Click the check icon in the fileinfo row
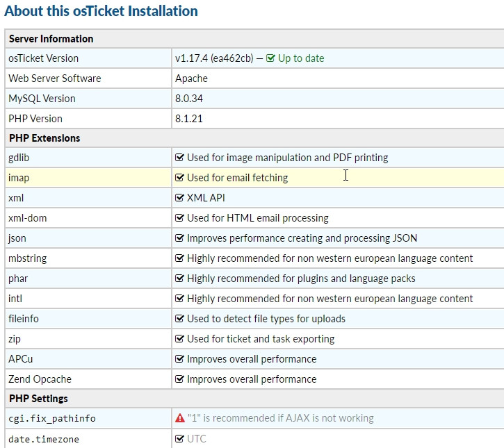 point(179,319)
